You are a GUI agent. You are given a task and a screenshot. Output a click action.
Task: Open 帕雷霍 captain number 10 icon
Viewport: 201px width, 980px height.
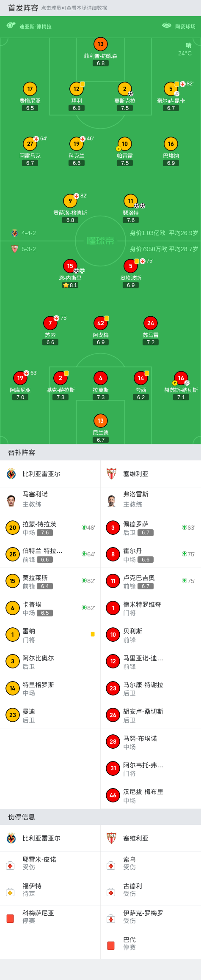(x=124, y=144)
